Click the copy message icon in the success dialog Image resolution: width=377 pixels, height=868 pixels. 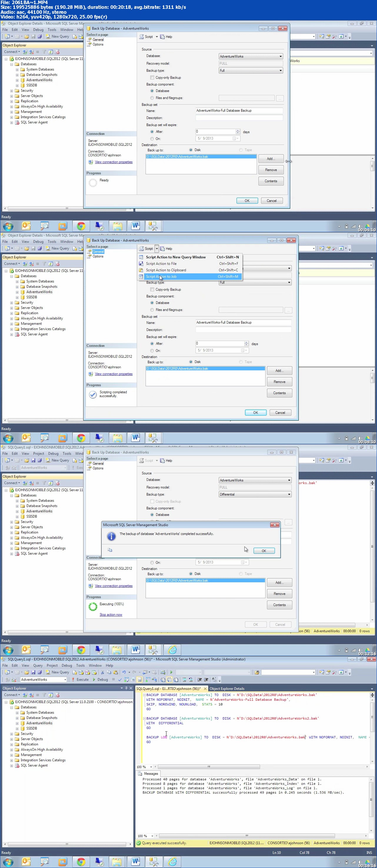click(x=110, y=550)
